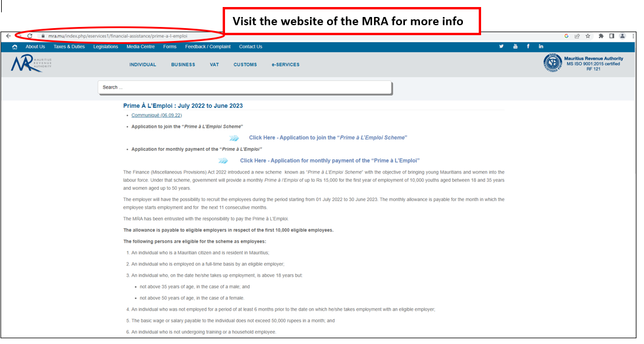Open the Contact Us menu
Screen dimensions: 644x344
[251, 47]
